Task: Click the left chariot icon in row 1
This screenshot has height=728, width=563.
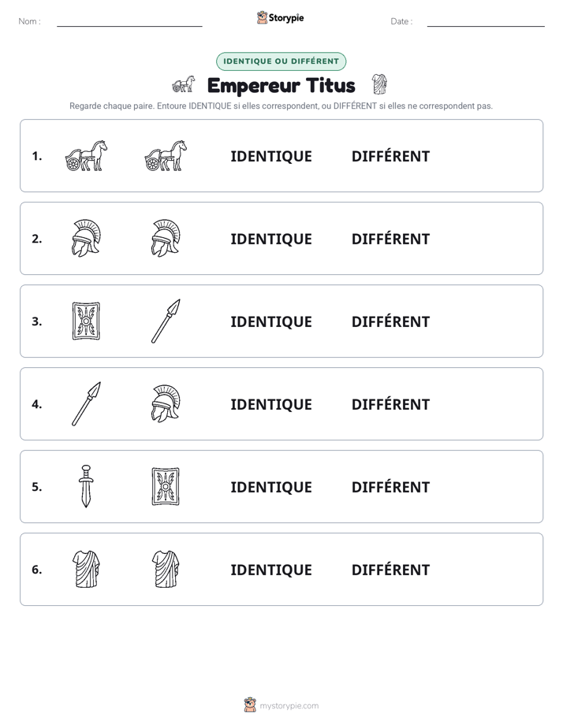Action: click(x=87, y=155)
